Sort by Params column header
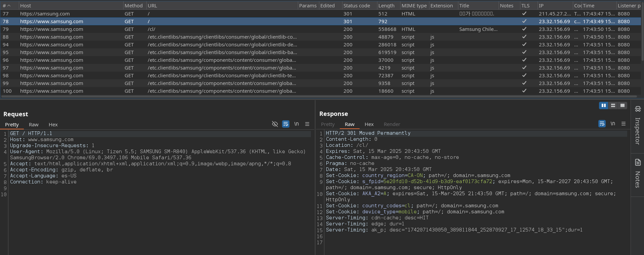The height and width of the screenshot is (255, 644). 308,6
